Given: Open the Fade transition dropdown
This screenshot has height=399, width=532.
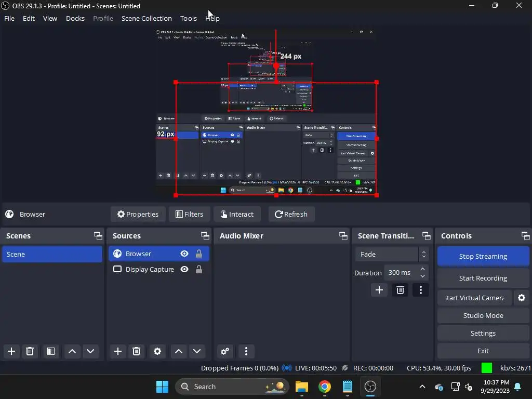Looking at the screenshot, I should pyautogui.click(x=392, y=254).
